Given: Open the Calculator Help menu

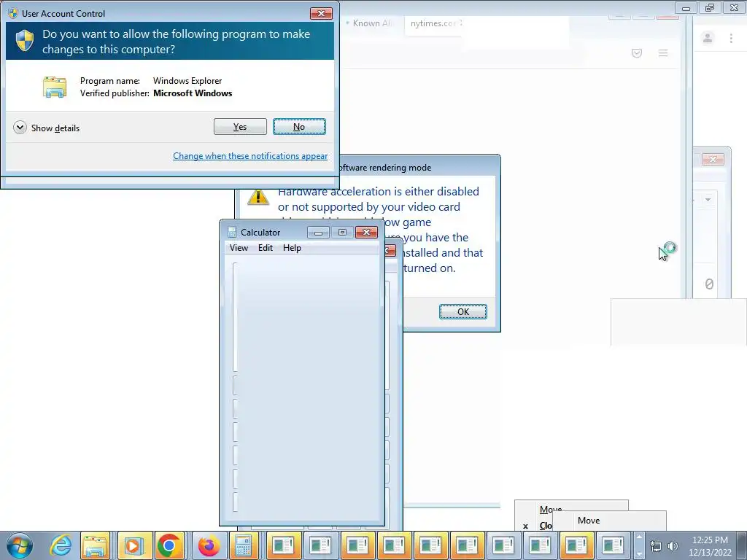Looking at the screenshot, I should (292, 248).
